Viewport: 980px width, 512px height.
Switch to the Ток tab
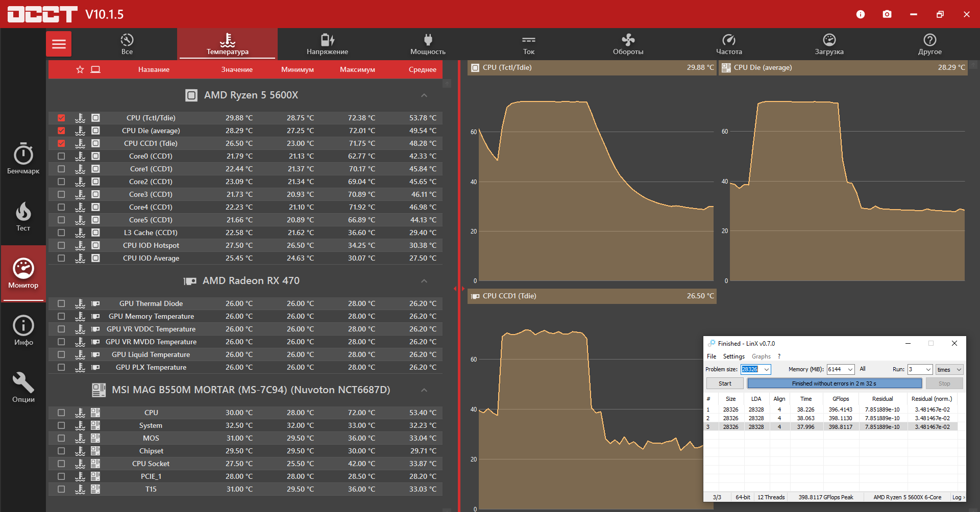[x=529, y=44]
